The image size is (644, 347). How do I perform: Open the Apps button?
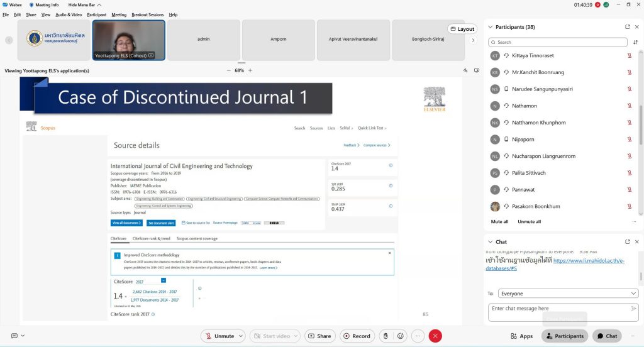click(521, 336)
